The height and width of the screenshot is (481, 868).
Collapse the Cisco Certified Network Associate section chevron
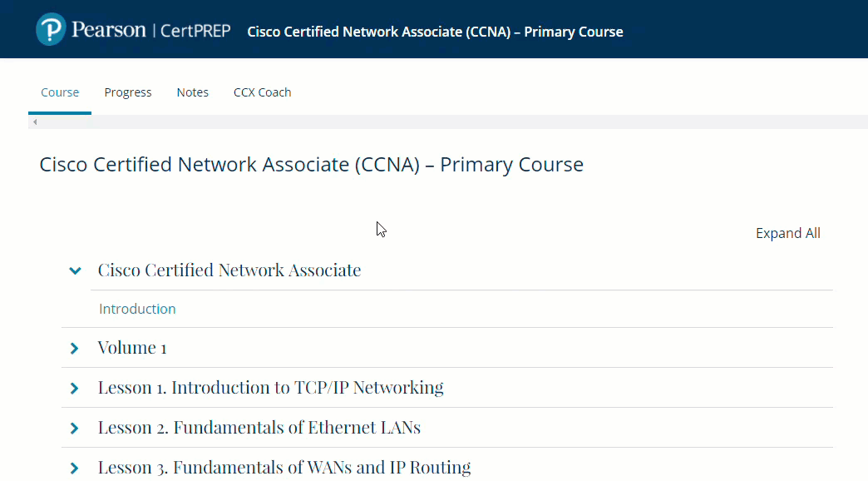pos(75,270)
